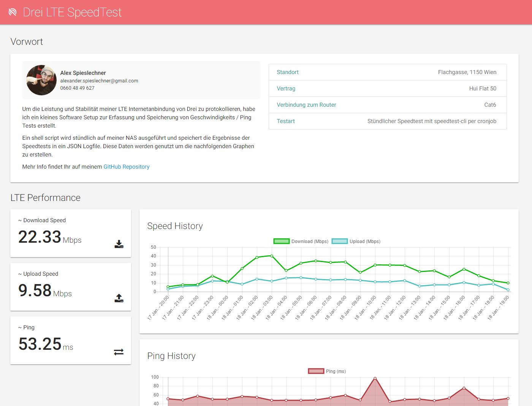Click the upload icon in Upload Speed card

119,298
